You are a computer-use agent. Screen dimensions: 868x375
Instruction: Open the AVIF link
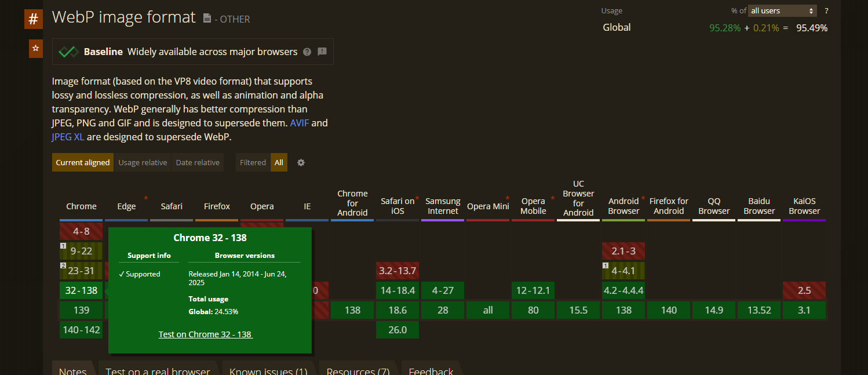point(300,123)
